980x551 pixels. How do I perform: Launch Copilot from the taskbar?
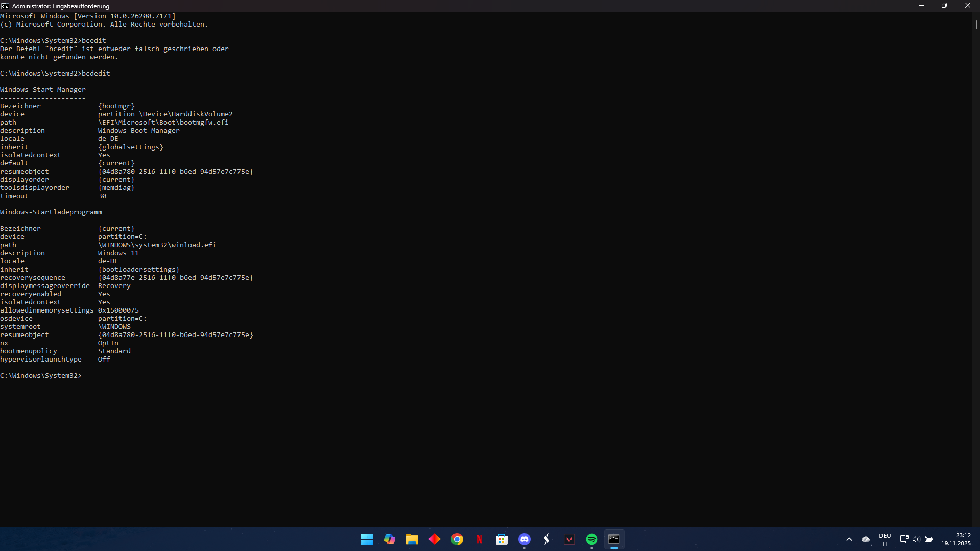tap(389, 539)
